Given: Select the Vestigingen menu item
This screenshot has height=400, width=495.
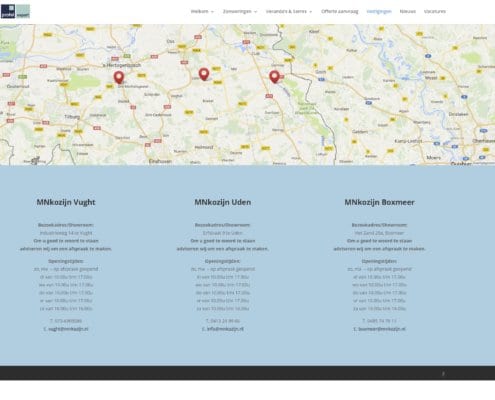Looking at the screenshot, I should [x=379, y=11].
